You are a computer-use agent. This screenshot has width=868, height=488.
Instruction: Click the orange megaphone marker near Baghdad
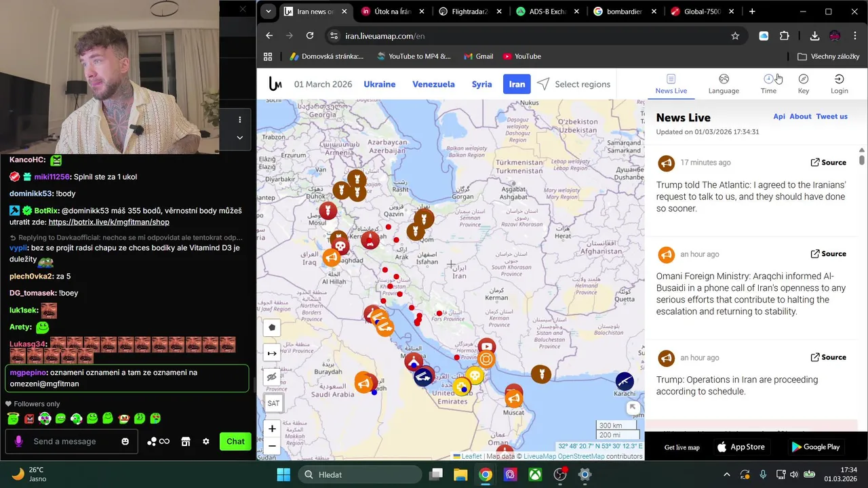pyautogui.click(x=331, y=258)
